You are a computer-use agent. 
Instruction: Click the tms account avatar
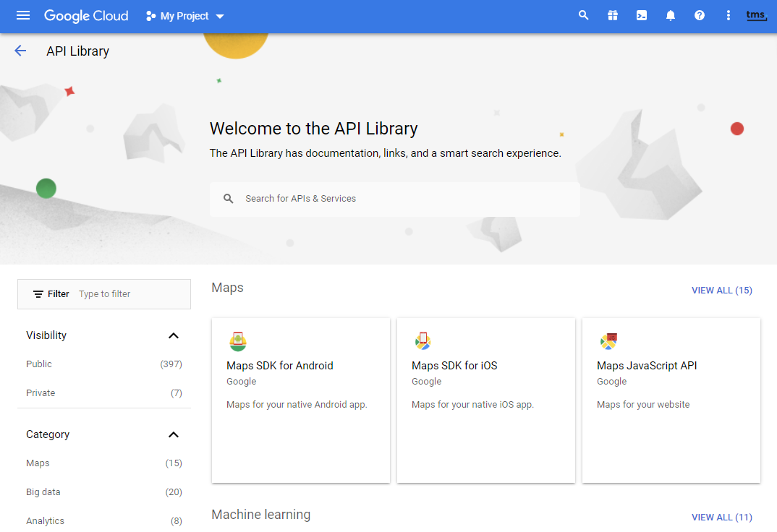(756, 15)
